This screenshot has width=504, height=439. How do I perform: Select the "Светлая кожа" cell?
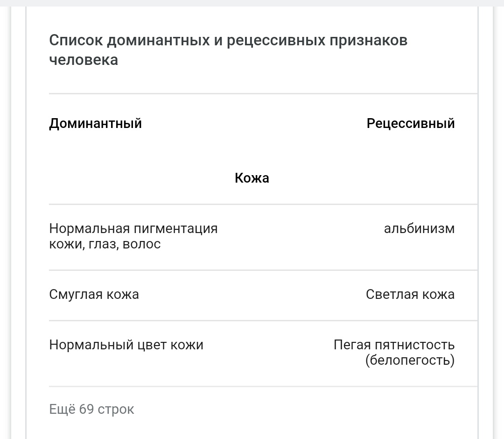(x=410, y=295)
